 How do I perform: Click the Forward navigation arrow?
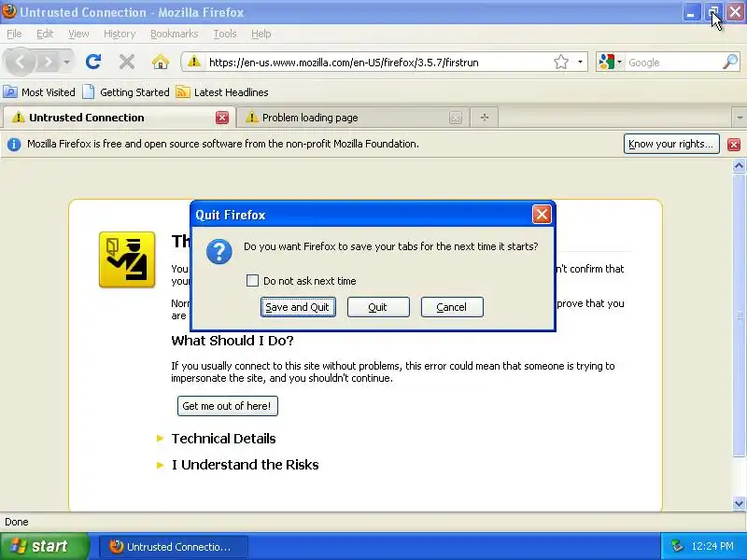(x=48, y=62)
